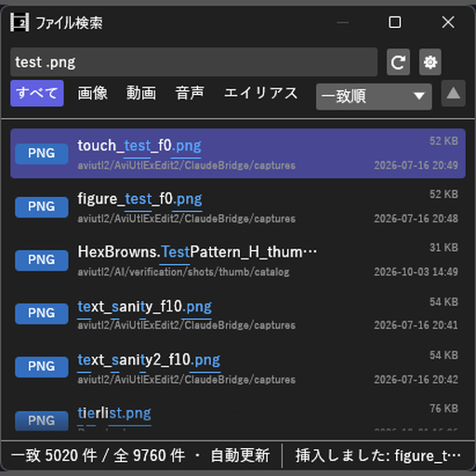
Task: Click the 挿入しました: figure_t… status message
Action: coord(377,456)
